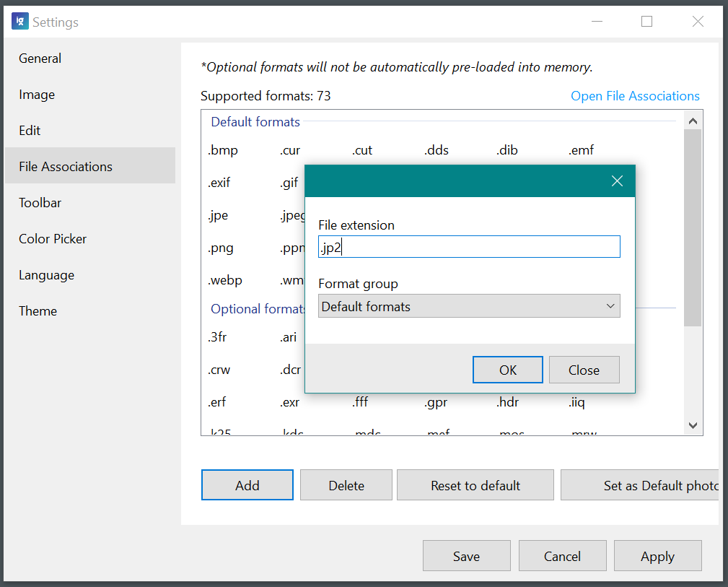This screenshot has height=587, width=728.
Task: Confirm the new extension with OK
Action: pos(507,369)
